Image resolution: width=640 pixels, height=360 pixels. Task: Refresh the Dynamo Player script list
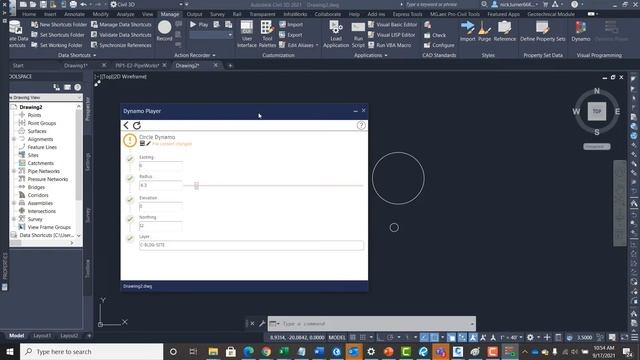pos(137,125)
